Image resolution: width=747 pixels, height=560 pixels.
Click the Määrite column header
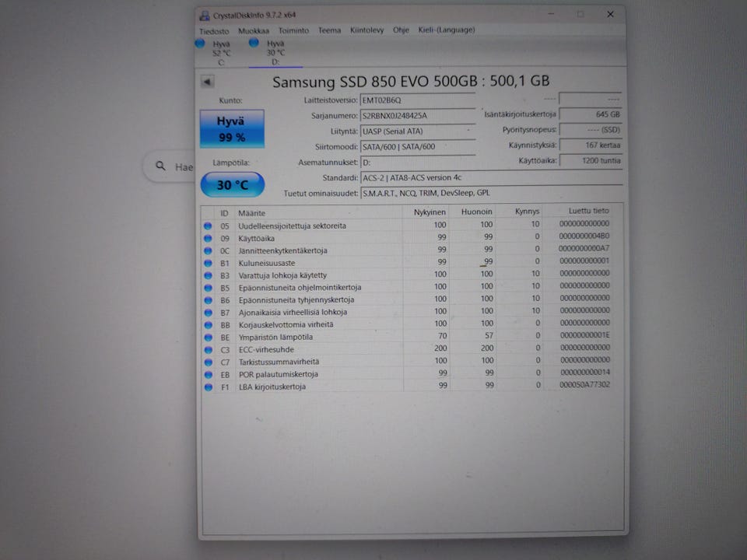pos(251,213)
